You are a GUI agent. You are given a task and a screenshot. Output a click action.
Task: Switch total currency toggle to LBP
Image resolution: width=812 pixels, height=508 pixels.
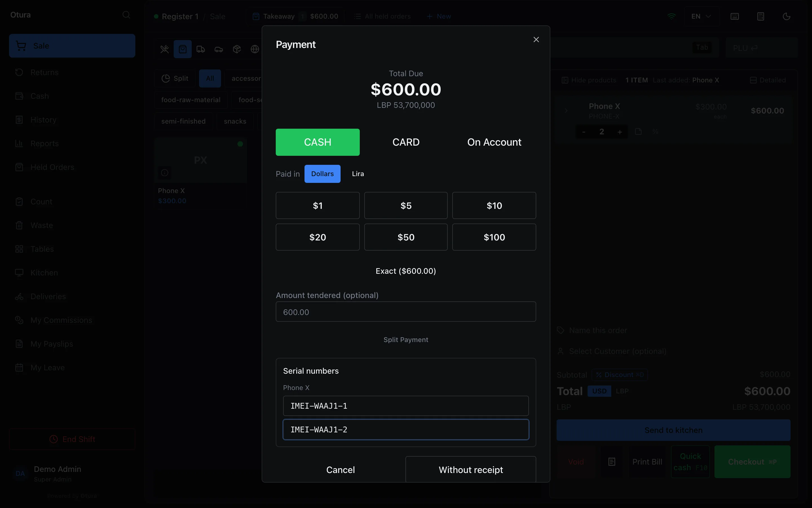point(622,391)
